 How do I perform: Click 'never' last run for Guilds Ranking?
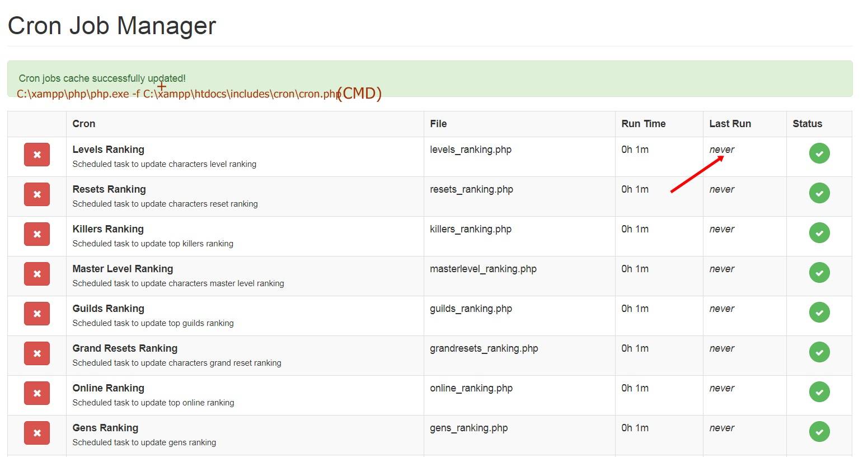pyautogui.click(x=722, y=309)
